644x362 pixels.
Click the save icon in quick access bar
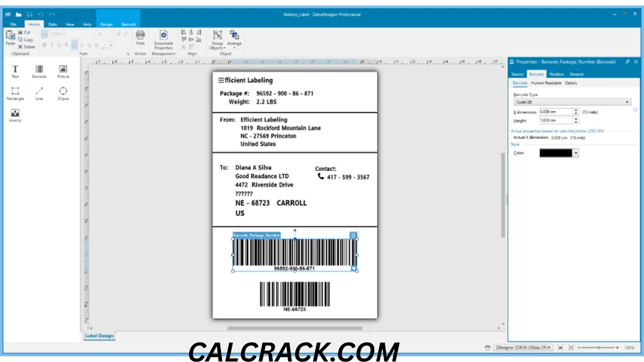pos(30,15)
